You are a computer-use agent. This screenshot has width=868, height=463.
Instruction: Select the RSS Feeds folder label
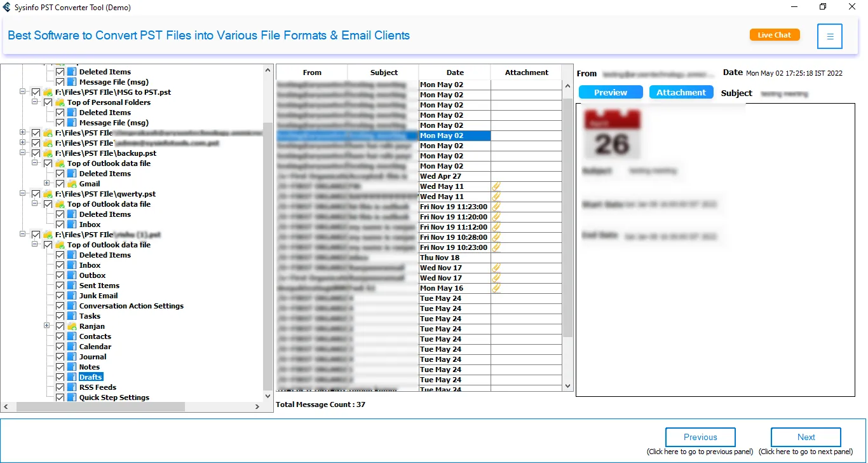[x=98, y=387]
